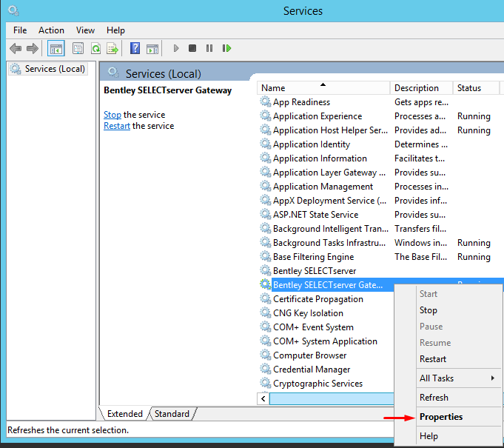504x448 pixels.
Task: Open the blue Help toolbar icon
Action: [x=135, y=49]
